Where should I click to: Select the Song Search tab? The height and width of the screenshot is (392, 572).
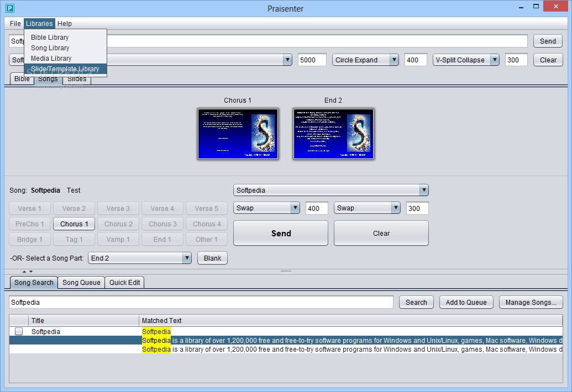pos(34,283)
